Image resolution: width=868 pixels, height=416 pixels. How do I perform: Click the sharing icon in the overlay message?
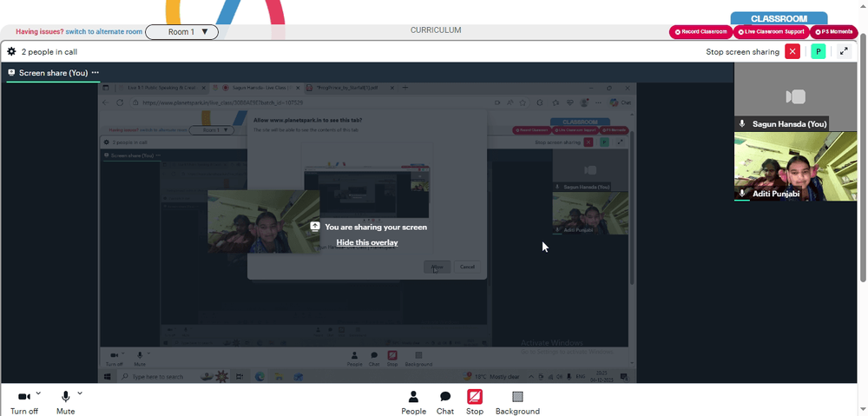coord(315,226)
